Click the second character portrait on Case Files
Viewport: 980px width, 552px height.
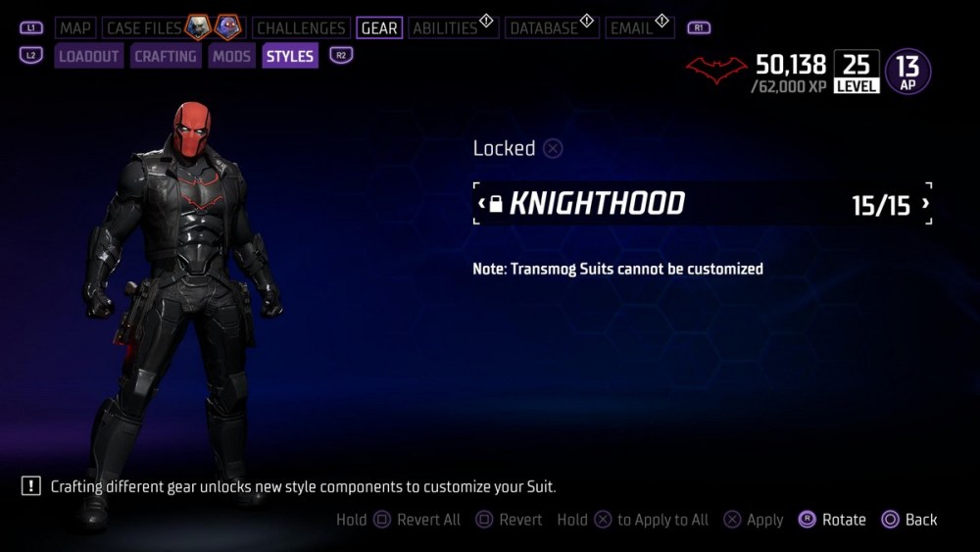point(227,27)
